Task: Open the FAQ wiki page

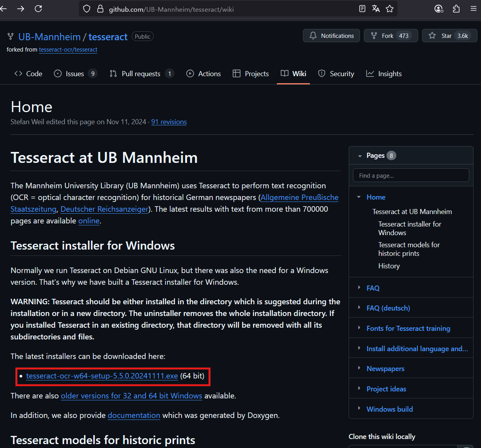Action: click(x=373, y=288)
